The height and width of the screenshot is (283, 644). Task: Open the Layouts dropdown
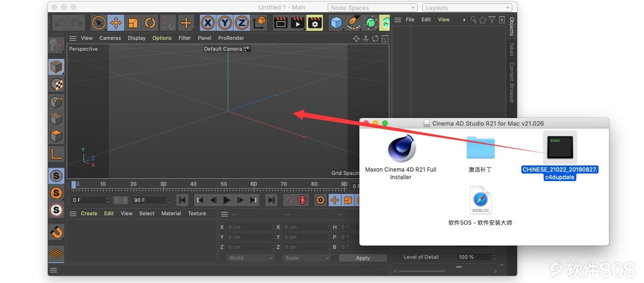pos(467,8)
